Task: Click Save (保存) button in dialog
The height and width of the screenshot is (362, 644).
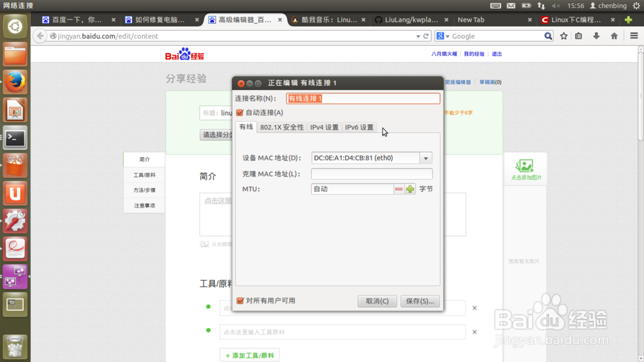Action: [x=420, y=301]
